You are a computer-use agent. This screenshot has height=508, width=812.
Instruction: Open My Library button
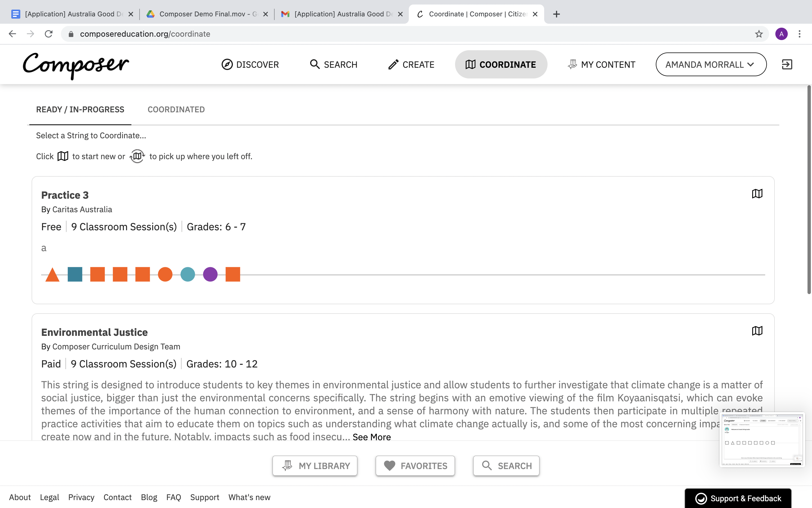315,466
